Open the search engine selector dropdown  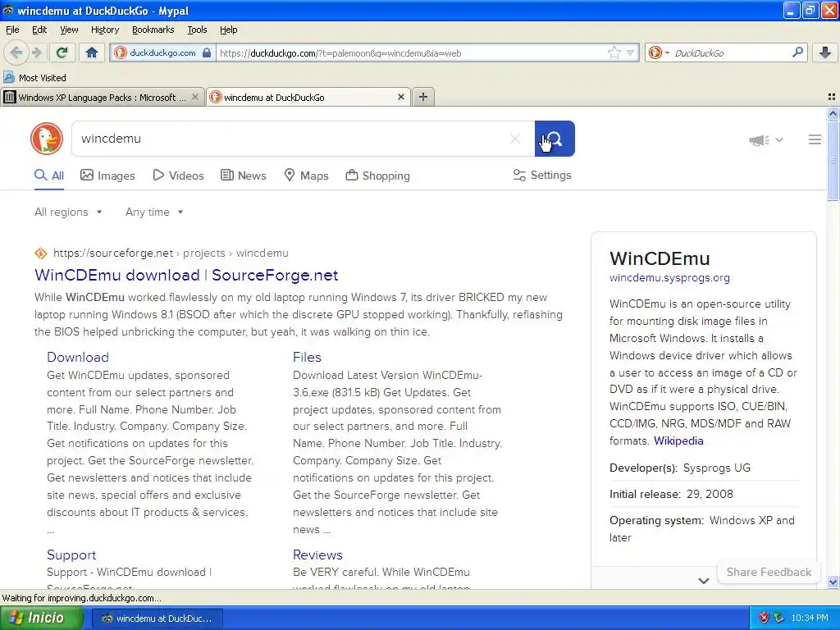click(x=659, y=52)
